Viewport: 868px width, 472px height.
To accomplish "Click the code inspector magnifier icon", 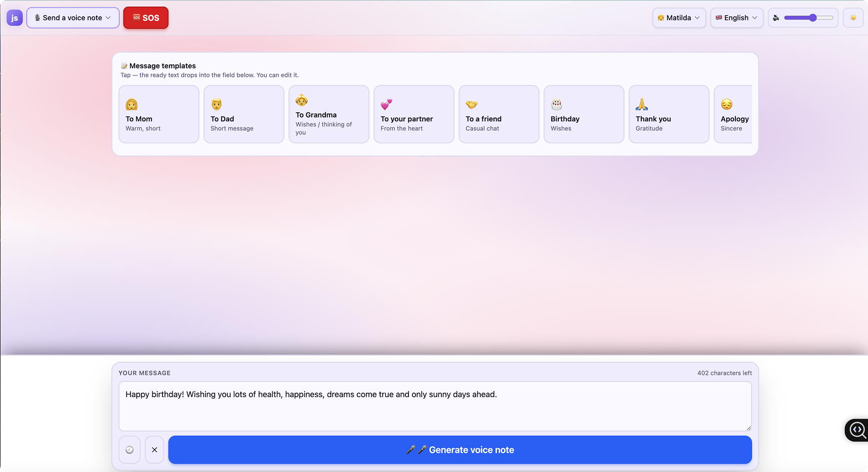I will point(857,430).
